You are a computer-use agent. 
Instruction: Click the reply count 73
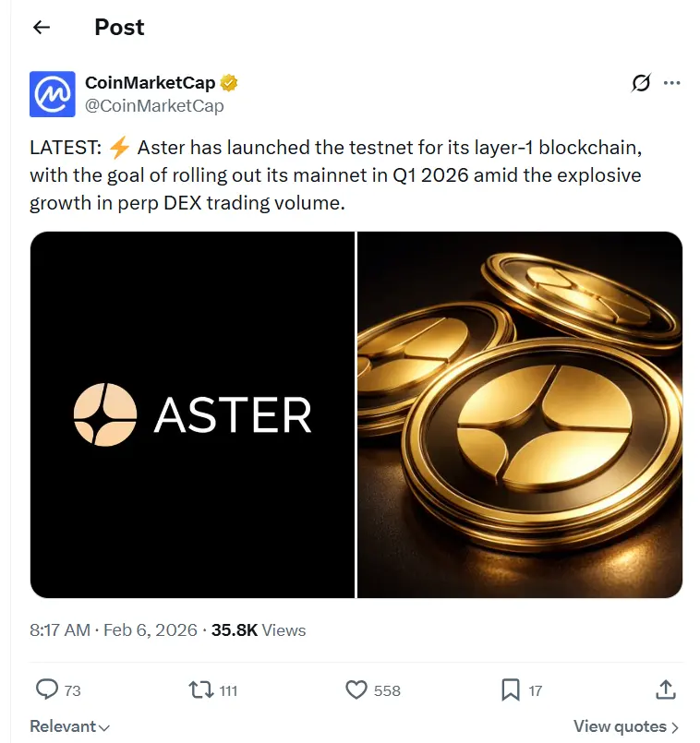click(x=72, y=690)
